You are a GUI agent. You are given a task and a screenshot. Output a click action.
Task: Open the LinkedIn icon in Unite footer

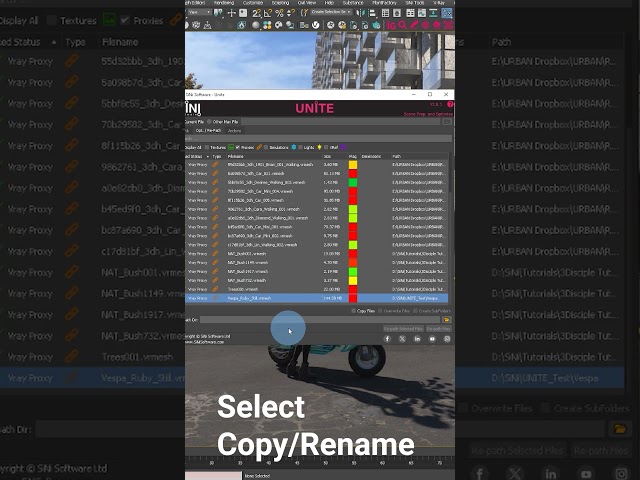coord(417,339)
